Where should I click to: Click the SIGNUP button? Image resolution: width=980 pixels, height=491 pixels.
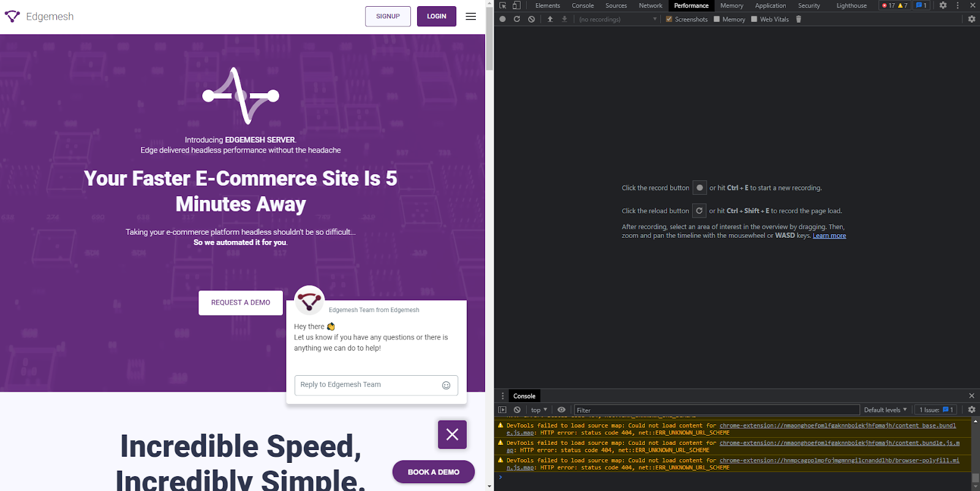[x=388, y=17]
